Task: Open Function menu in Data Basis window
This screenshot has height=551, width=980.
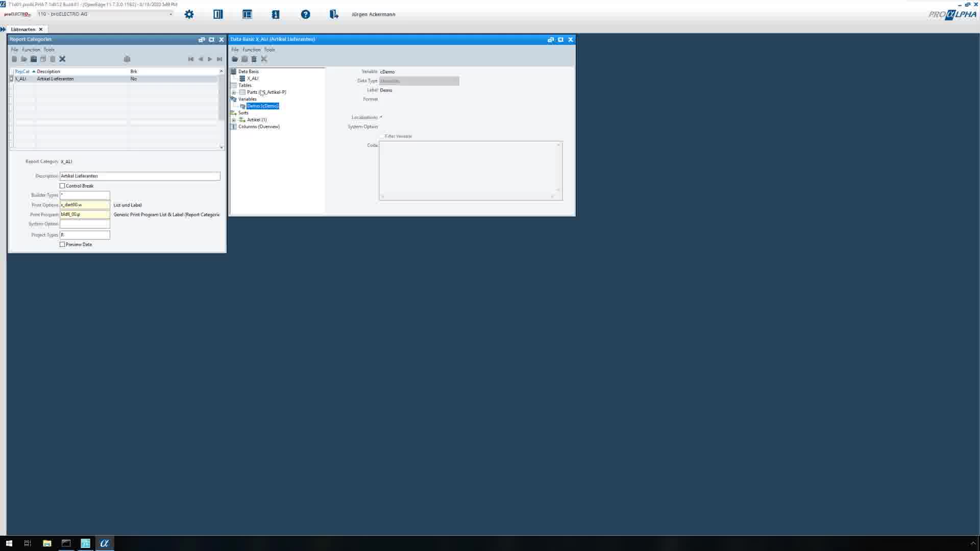Action: coord(252,49)
